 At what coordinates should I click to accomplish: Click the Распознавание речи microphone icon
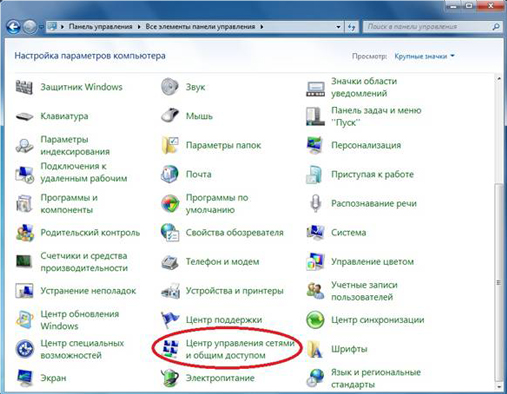point(315,203)
